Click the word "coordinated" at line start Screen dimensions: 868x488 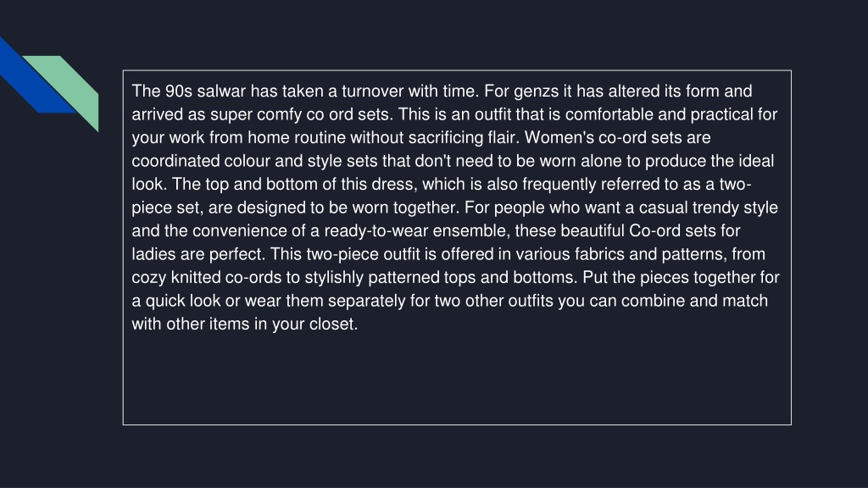click(175, 161)
